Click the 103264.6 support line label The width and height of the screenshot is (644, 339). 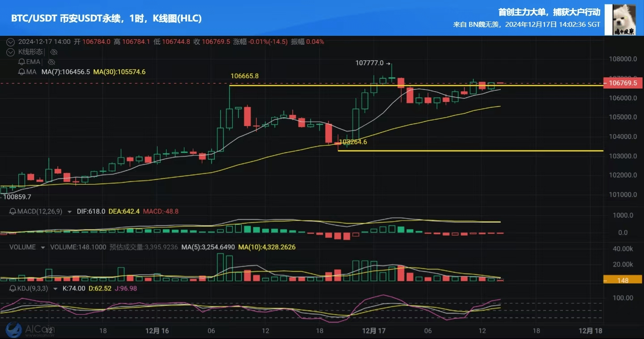[x=353, y=142]
